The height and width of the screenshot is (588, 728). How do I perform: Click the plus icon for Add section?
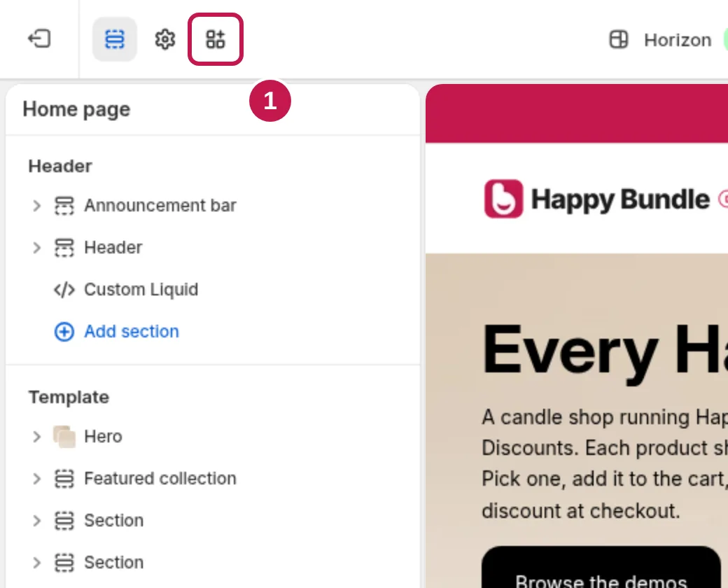(x=64, y=332)
